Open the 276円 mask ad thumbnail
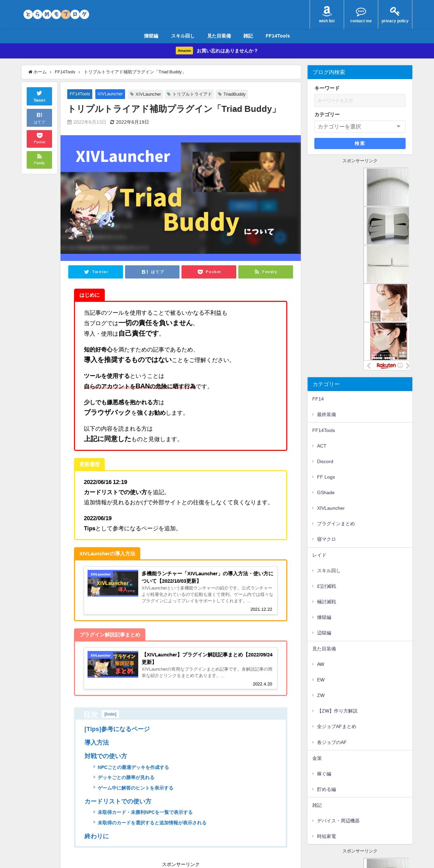Viewport: 434px width, 868px height. click(388, 303)
